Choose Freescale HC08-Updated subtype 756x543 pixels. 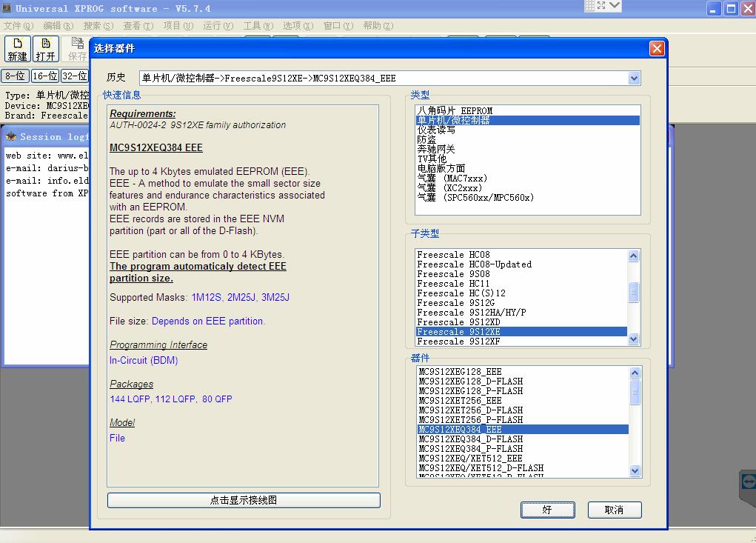pyautogui.click(x=474, y=264)
